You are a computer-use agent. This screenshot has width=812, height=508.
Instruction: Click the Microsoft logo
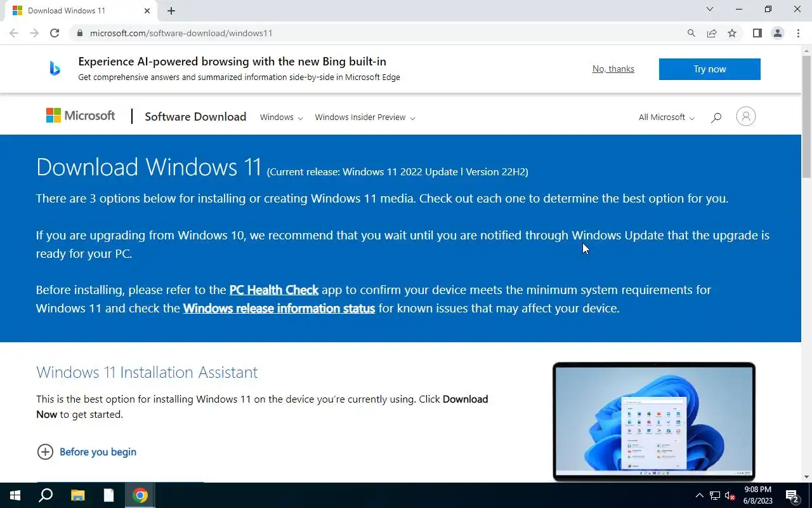[81, 116]
